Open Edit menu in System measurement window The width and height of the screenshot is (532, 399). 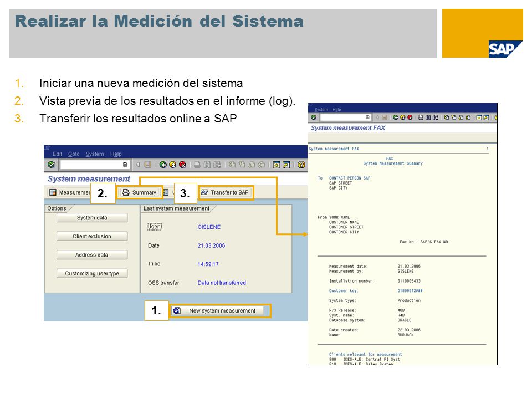click(x=57, y=154)
